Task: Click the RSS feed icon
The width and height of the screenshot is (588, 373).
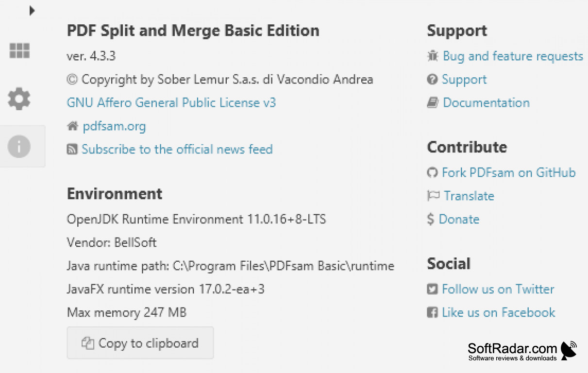Action: [x=72, y=149]
